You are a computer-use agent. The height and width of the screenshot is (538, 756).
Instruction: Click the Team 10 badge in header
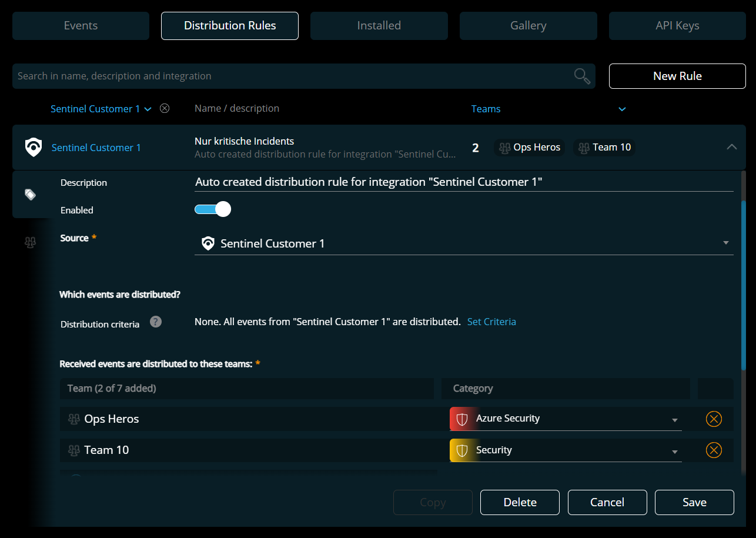(604, 148)
